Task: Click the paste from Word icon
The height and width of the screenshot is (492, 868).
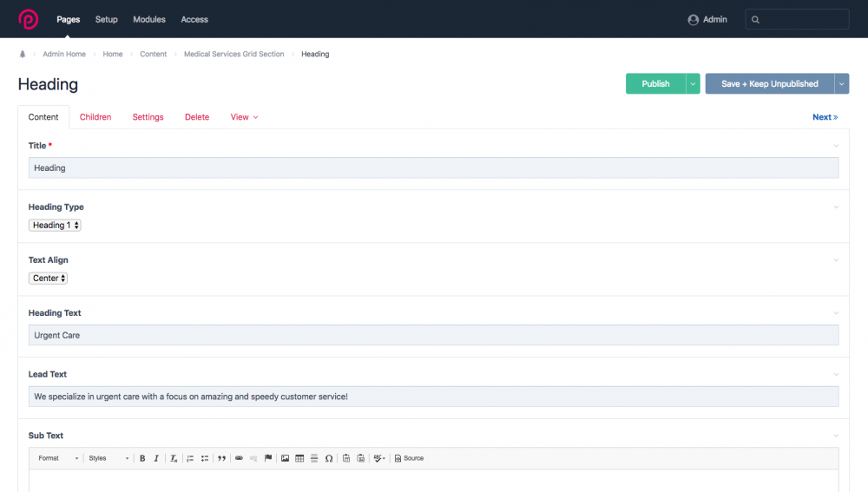Action: coord(361,458)
